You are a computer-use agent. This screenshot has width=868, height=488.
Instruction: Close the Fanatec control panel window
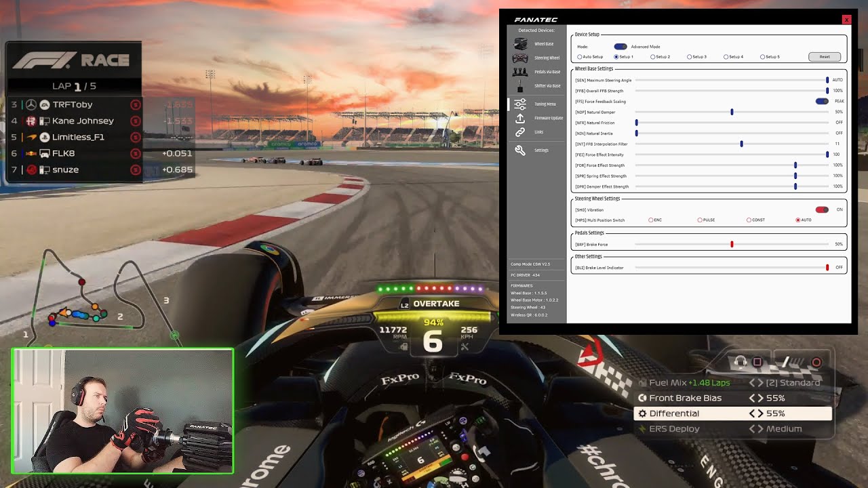pyautogui.click(x=846, y=20)
